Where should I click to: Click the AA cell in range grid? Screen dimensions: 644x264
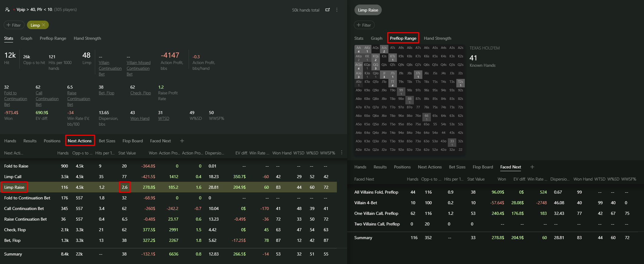click(x=359, y=49)
